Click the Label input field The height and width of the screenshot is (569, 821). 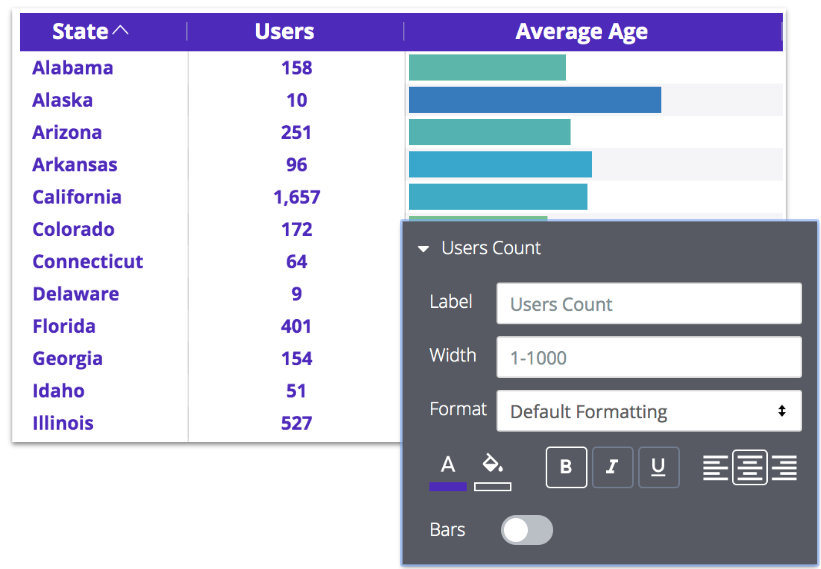[648, 304]
